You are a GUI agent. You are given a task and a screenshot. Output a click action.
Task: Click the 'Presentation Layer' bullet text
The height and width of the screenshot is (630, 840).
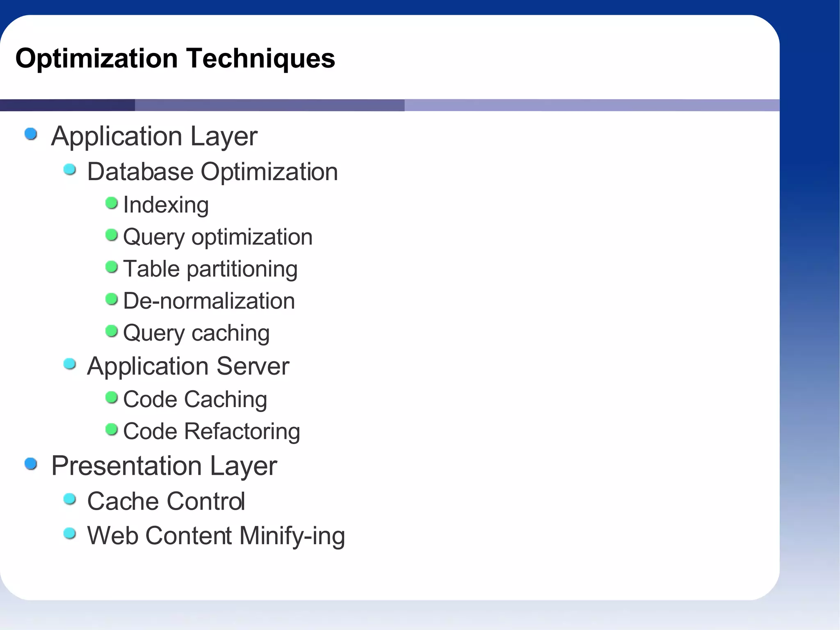point(164,466)
